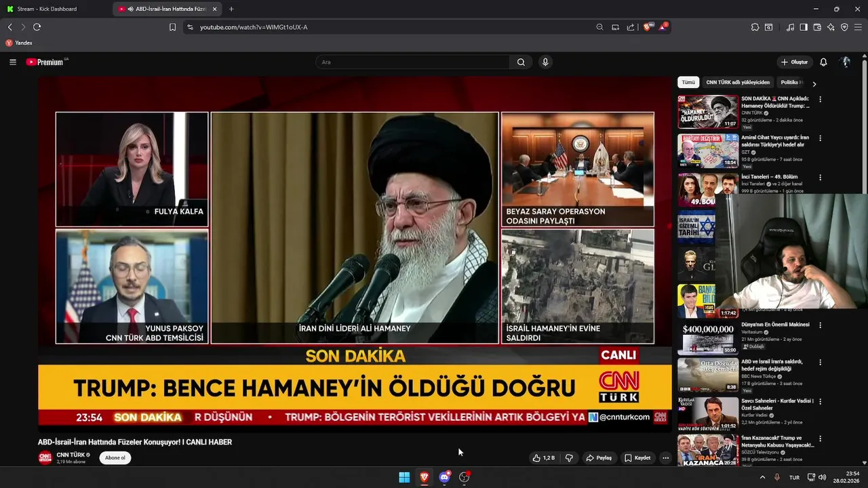Screen dimensions: 868x488
Task: Open options for SON DAKİKA video
Action: (820, 99)
